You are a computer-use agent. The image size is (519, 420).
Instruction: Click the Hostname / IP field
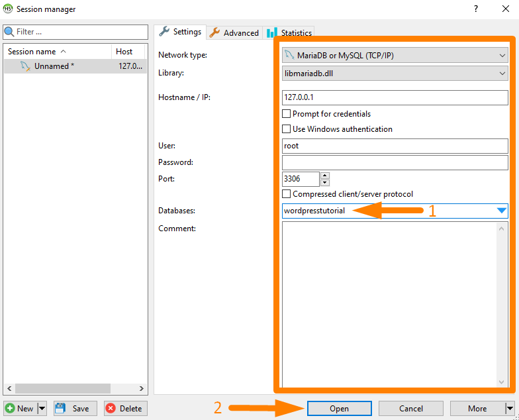point(395,98)
